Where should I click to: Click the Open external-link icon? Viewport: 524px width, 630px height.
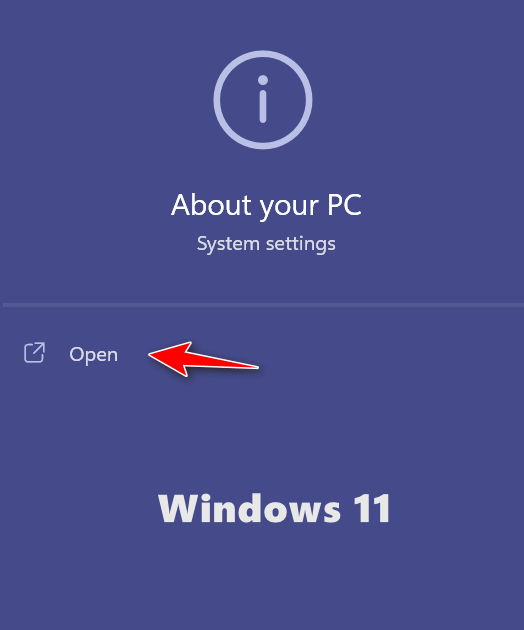click(35, 353)
